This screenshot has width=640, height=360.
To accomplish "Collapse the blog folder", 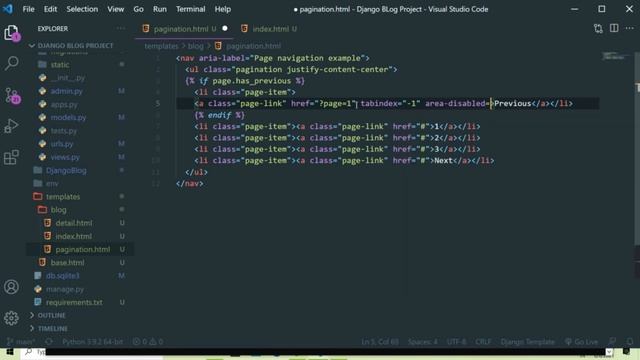I will (x=58, y=210).
